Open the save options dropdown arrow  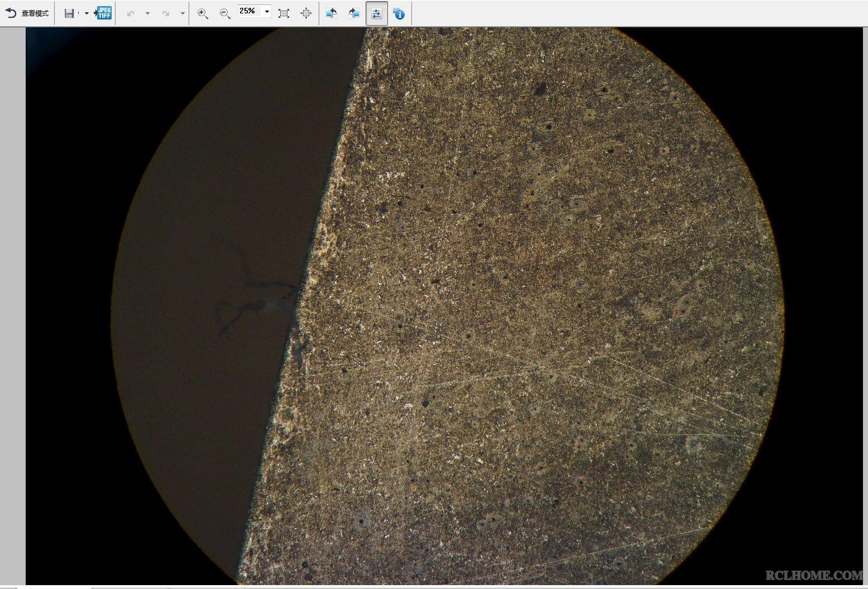pos(87,13)
